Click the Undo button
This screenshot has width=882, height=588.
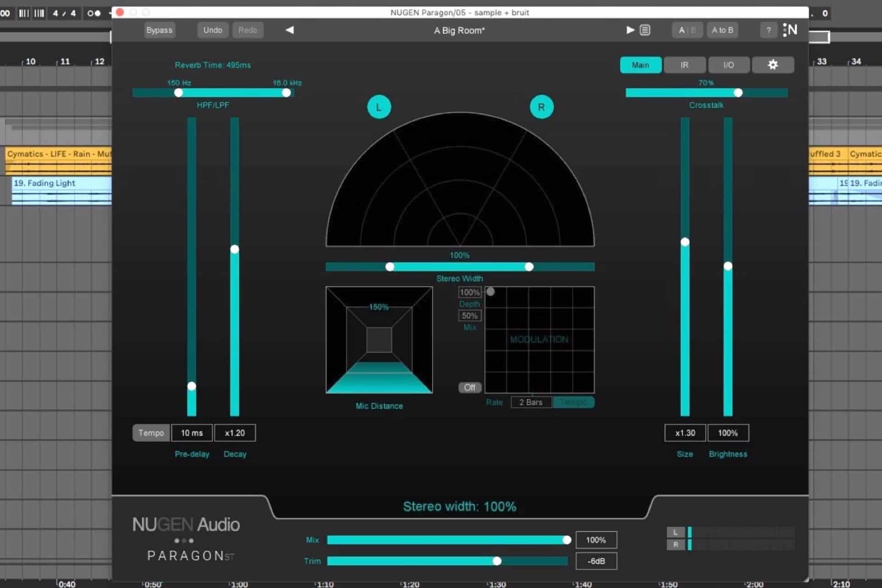pos(213,29)
